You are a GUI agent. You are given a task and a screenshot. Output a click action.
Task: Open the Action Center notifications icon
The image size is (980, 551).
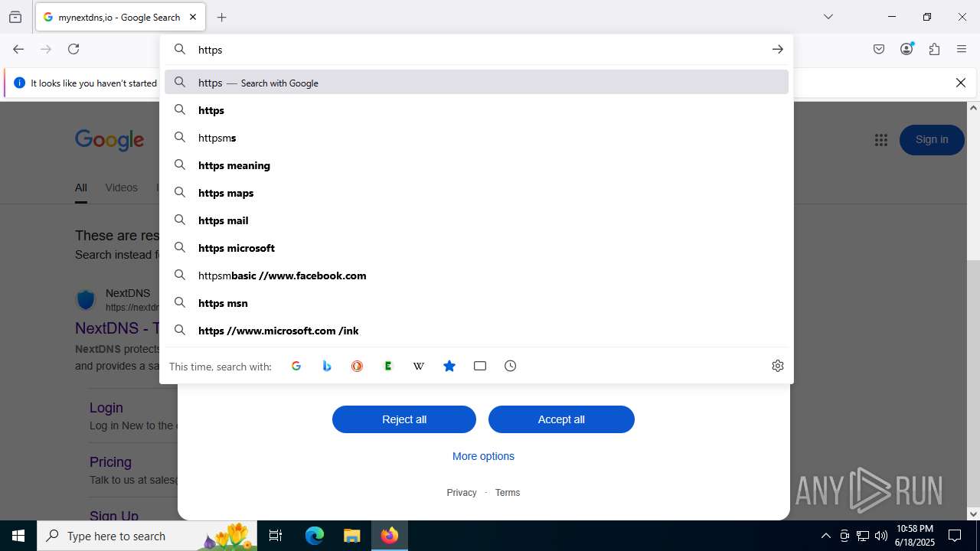point(955,536)
